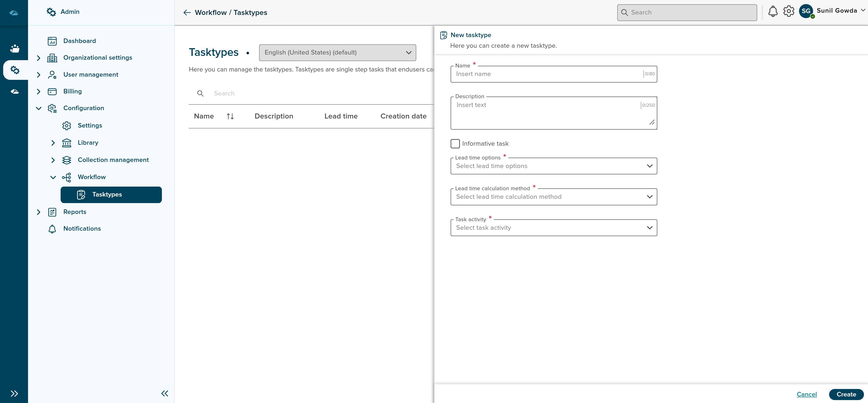Open the Reports menu item
The width and height of the screenshot is (868, 403).
tap(75, 212)
